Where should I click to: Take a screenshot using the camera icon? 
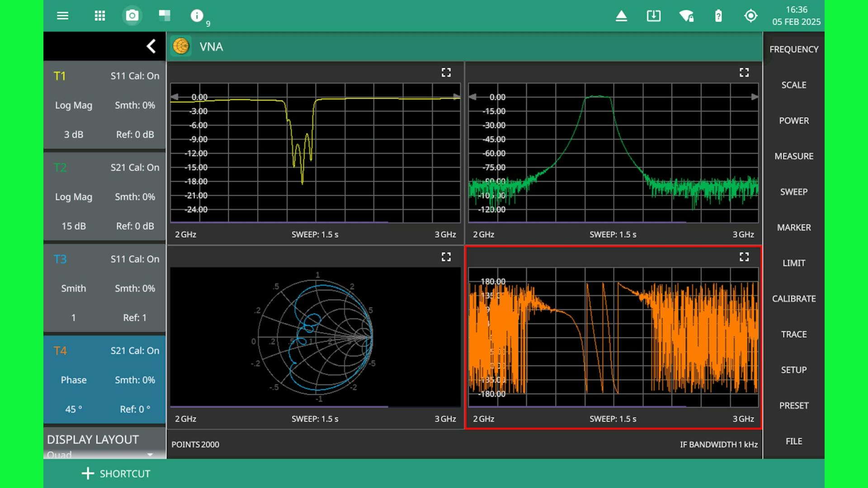click(x=132, y=15)
